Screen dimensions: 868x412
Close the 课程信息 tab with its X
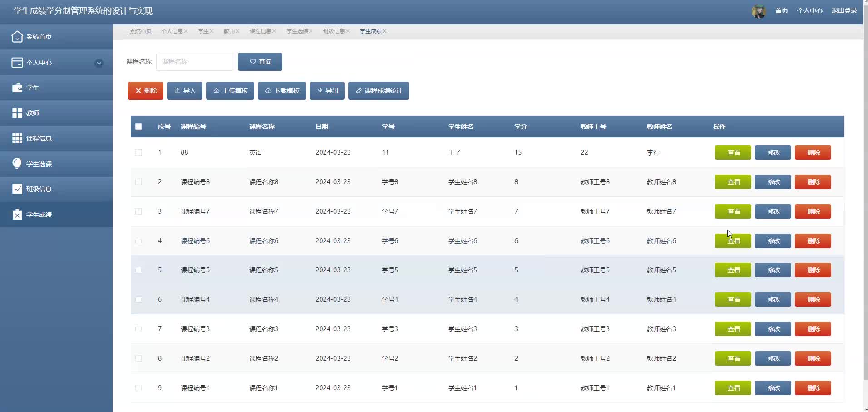click(274, 31)
